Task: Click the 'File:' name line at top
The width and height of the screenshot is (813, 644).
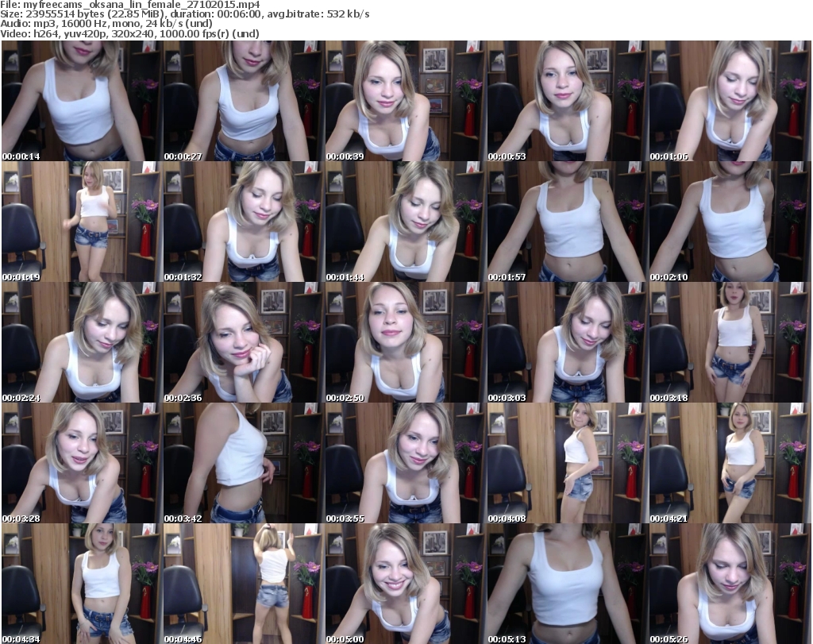Action: 130,5
